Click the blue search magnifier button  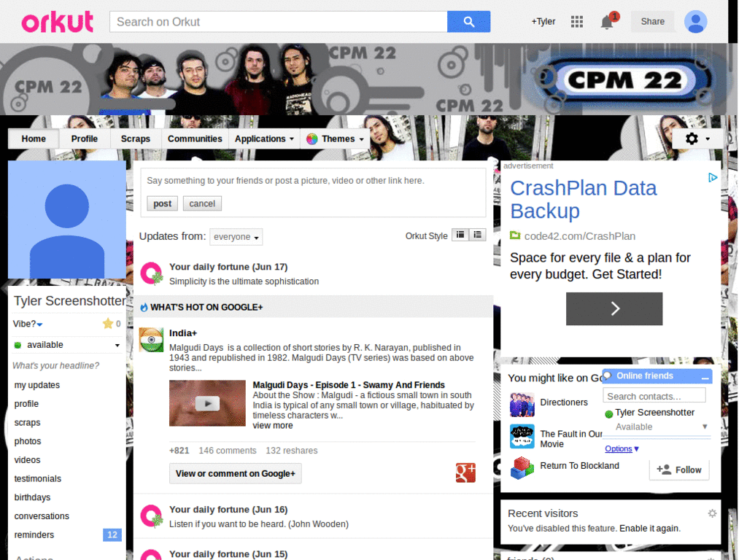point(468,22)
